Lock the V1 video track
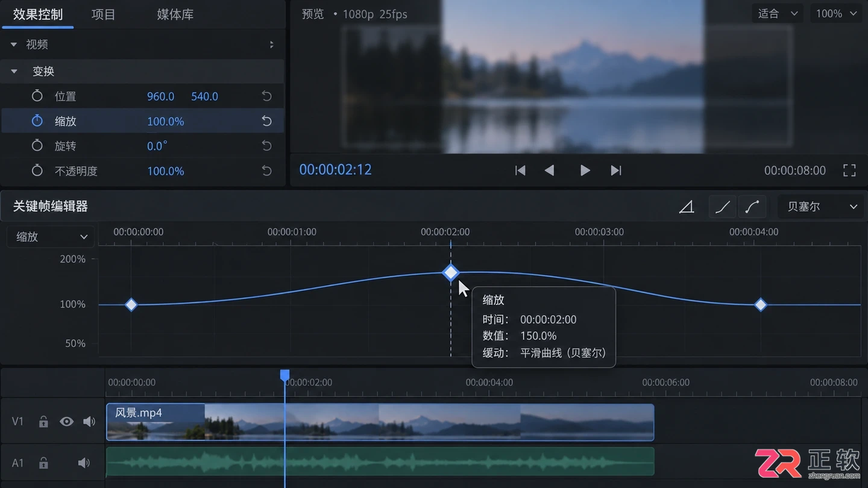 tap(43, 422)
